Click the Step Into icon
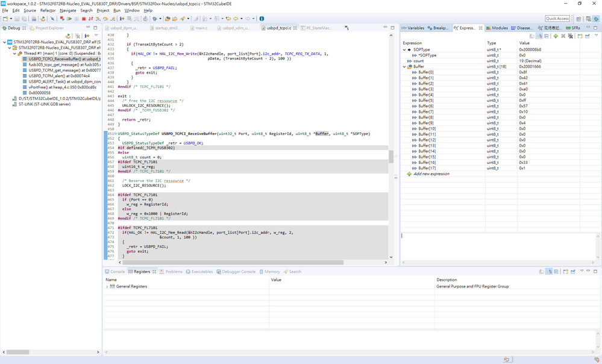602x364 pixels. tap(98, 19)
